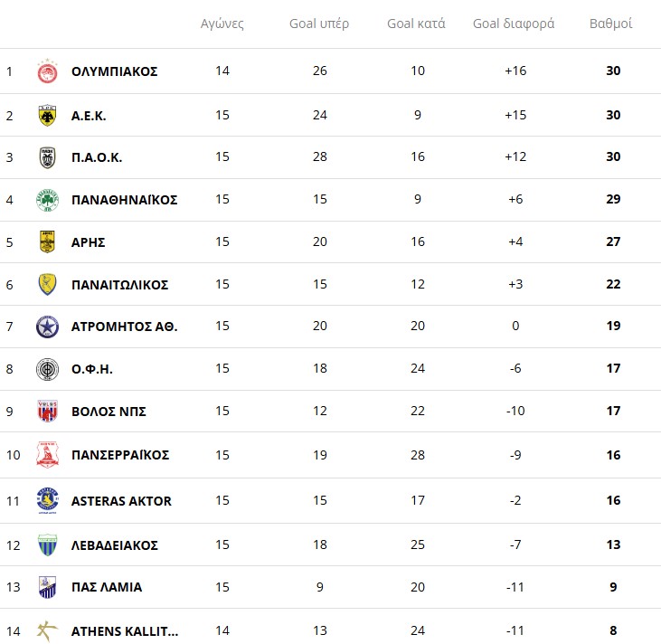Select the ΑΤΡΟΜΗΤΟΣ ΑΘ. team name
661x644 pixels.
(x=124, y=327)
